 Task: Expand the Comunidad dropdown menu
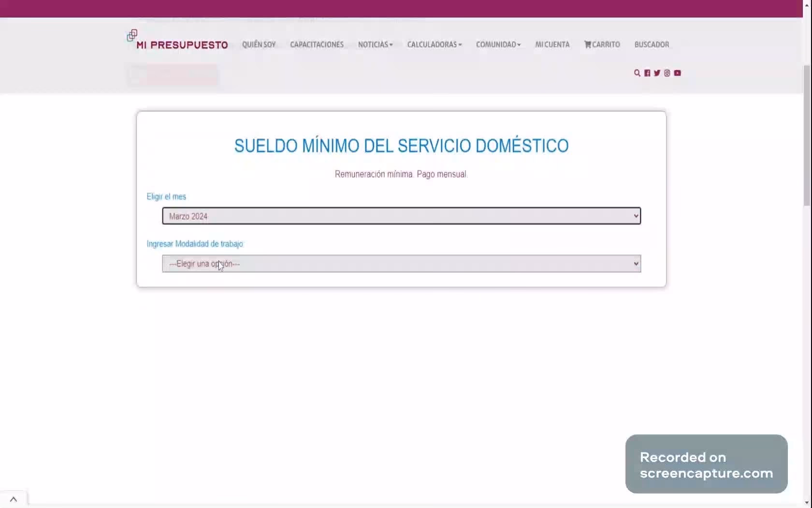pyautogui.click(x=498, y=45)
